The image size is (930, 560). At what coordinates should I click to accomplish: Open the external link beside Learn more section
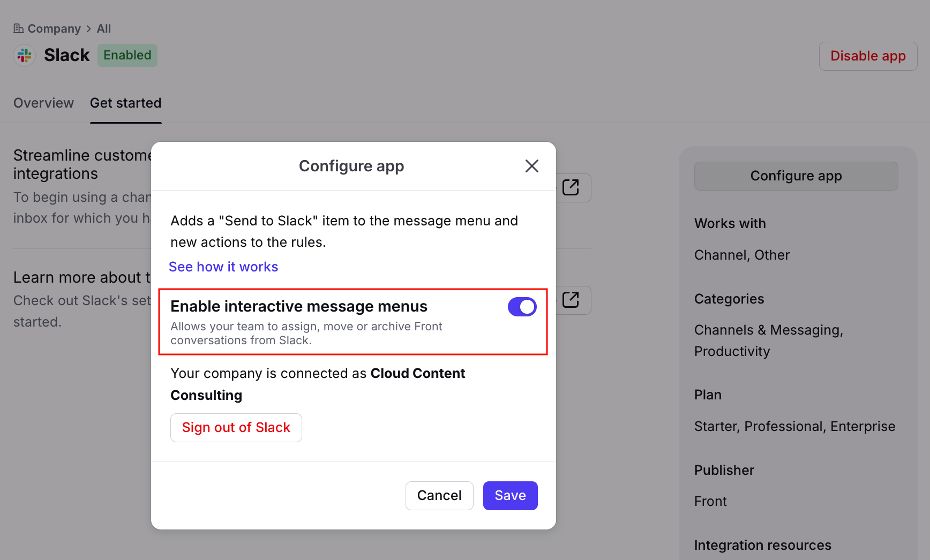click(571, 300)
